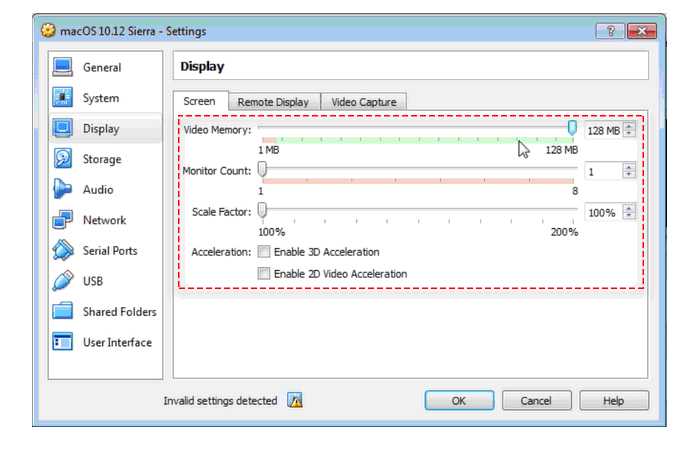Click the Video Memory 128 MB value field

tap(604, 130)
